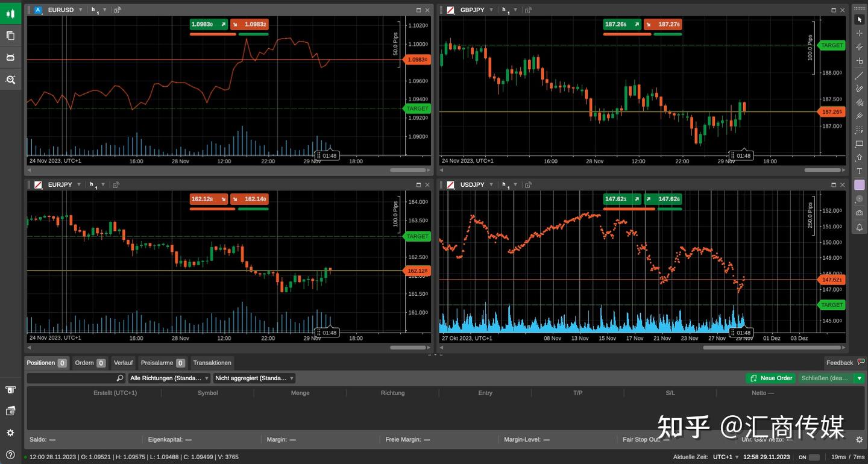Open the accounts card icon in left sidebar
The image size is (868, 464).
pyautogui.click(x=10, y=411)
